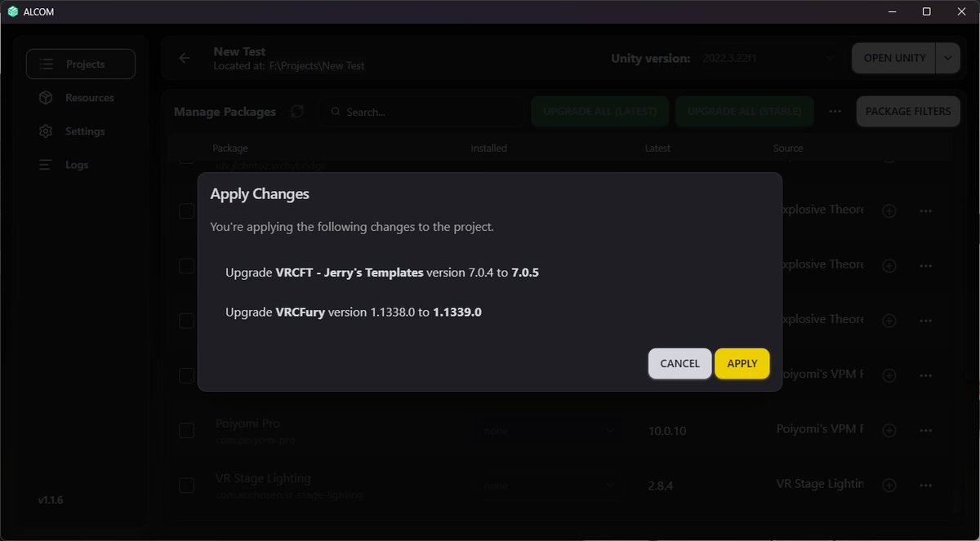
Task: Focus the package Search field
Action: click(422, 112)
